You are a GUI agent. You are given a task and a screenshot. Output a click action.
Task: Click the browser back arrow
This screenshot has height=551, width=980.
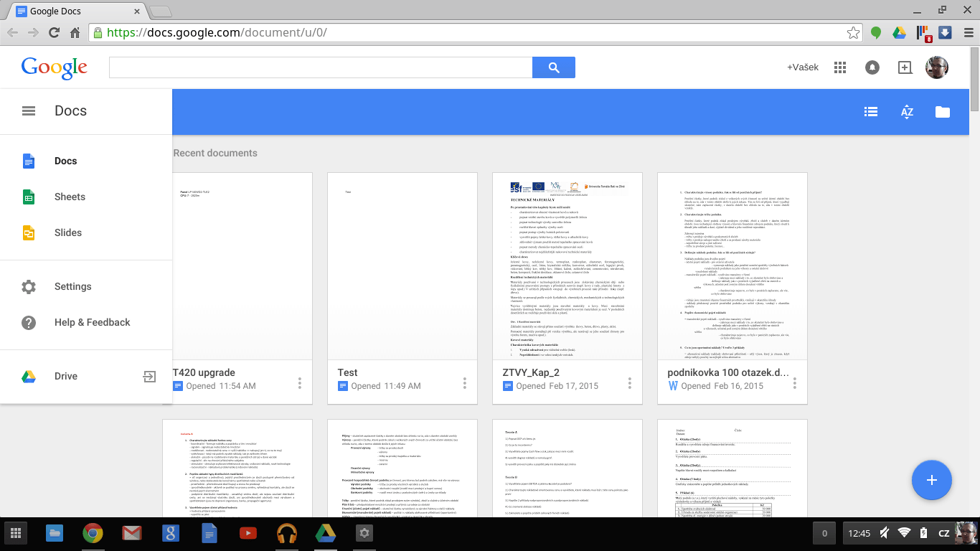coord(13,32)
